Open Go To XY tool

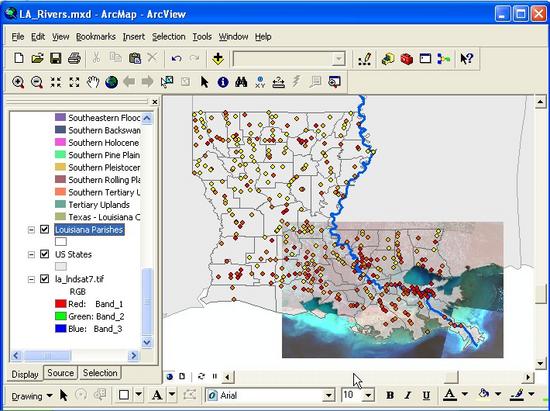coord(260,82)
